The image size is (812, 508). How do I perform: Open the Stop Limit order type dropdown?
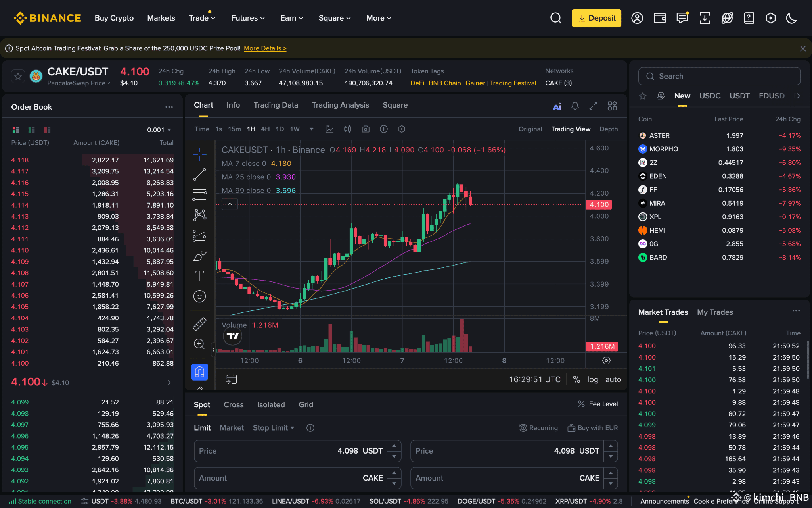pos(274,428)
